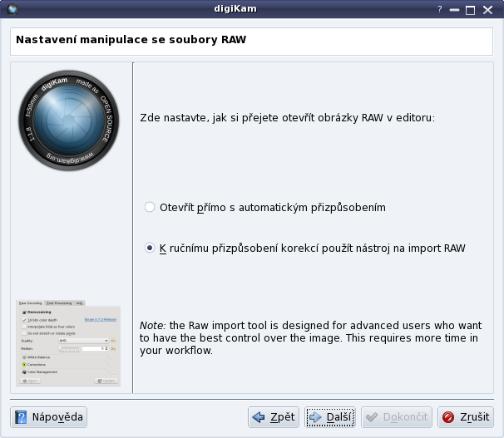Click the Note text about Raw import tool
Viewport: 504px width, 438px height.
click(x=310, y=337)
